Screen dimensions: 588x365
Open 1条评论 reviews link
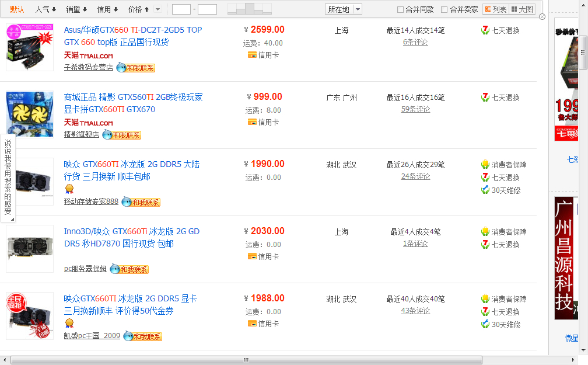pyautogui.click(x=415, y=244)
